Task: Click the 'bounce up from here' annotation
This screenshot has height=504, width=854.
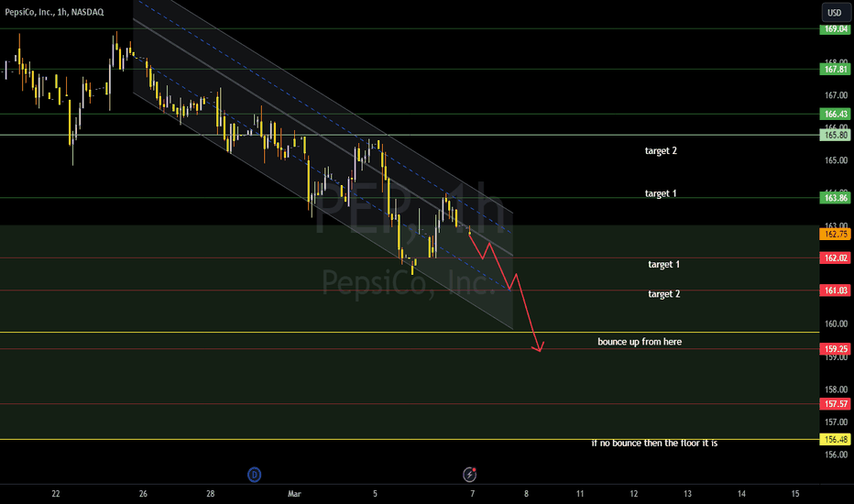Action: [640, 342]
